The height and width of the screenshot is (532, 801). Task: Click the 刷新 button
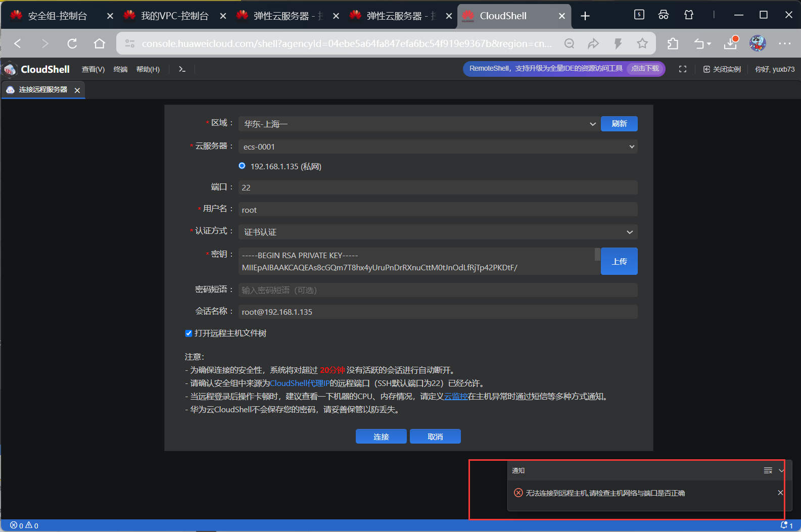tap(619, 124)
